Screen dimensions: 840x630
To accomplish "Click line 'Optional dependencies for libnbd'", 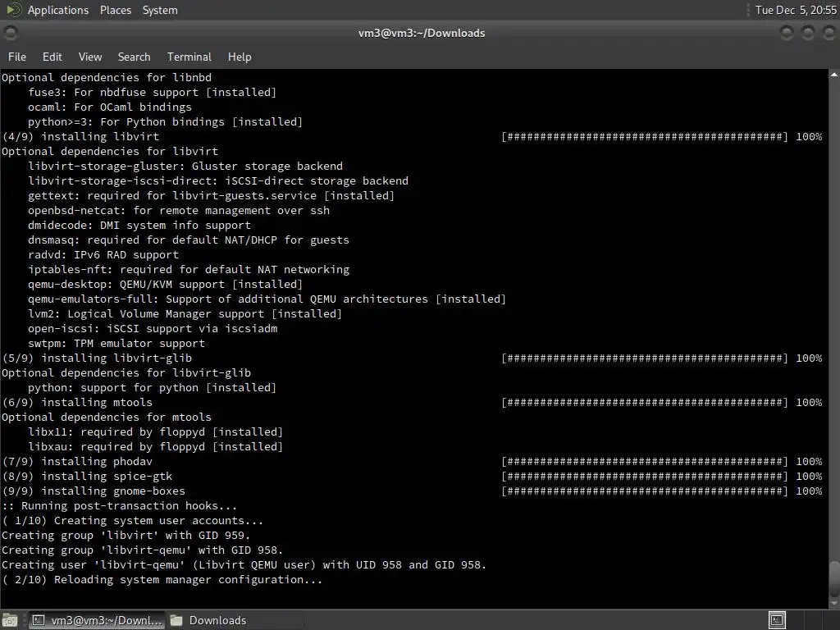I will [x=107, y=78].
